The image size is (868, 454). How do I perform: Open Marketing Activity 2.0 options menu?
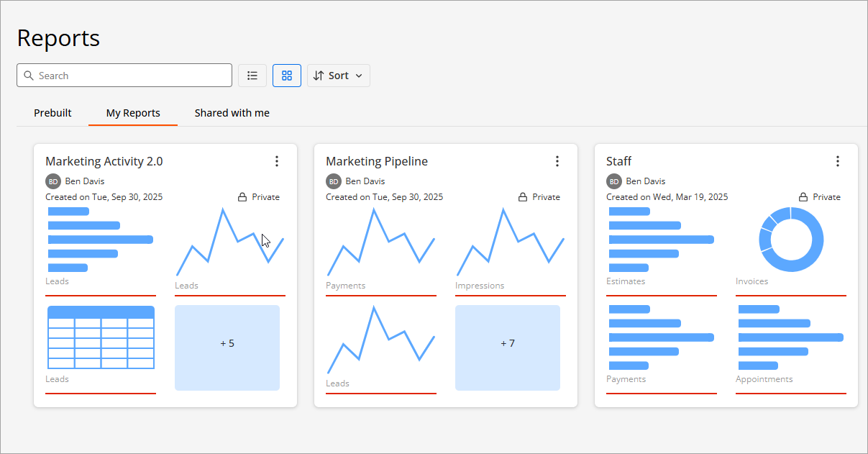pos(277,161)
